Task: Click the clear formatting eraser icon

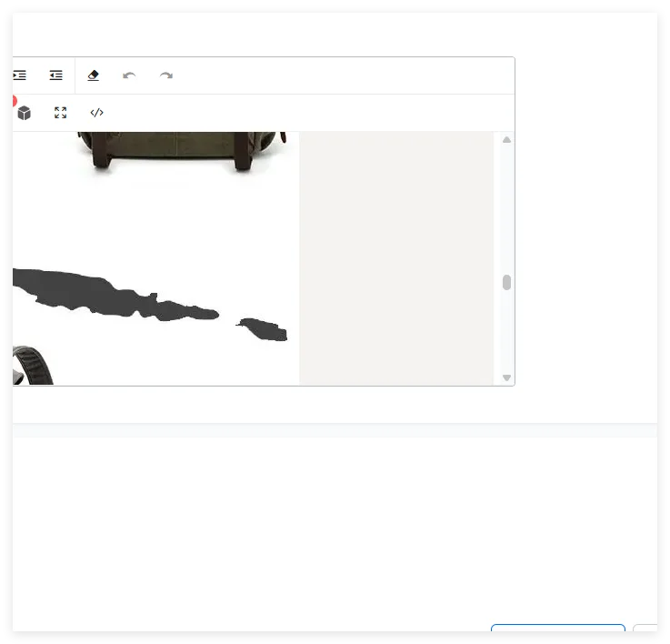Action: (93, 75)
